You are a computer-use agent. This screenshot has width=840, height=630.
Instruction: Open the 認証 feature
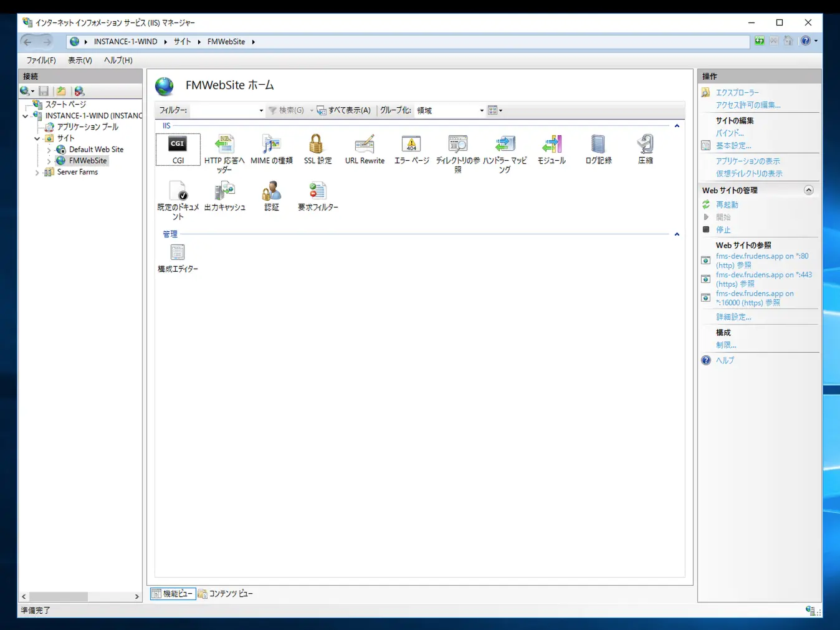271,195
